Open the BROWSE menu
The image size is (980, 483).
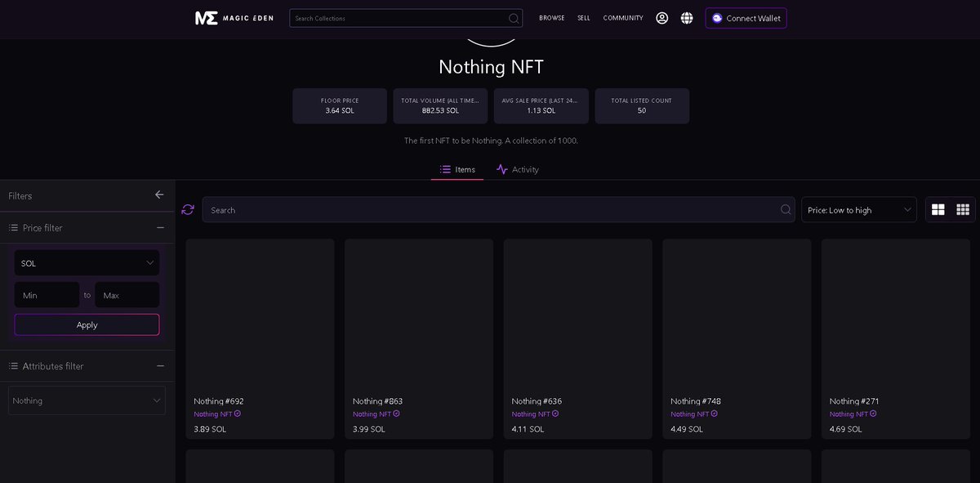(x=552, y=18)
